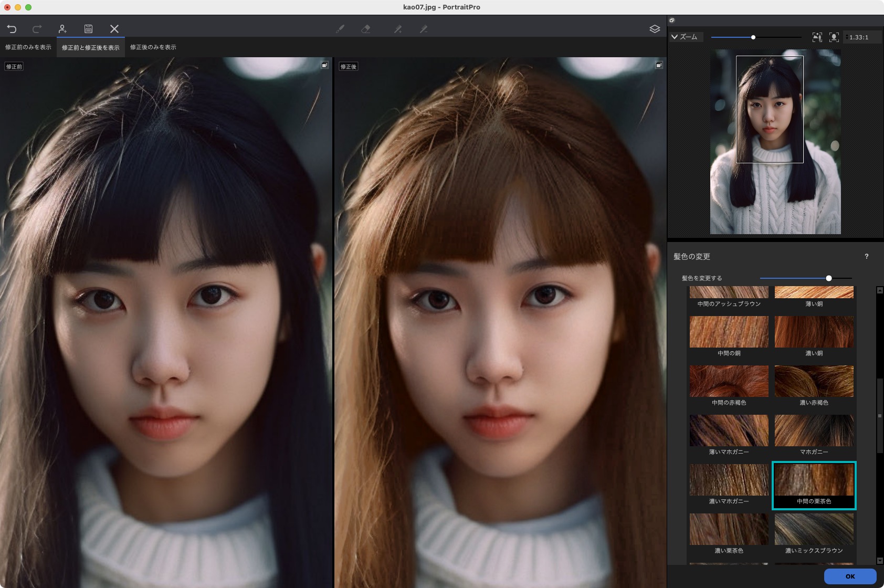Click the hair swatch list scroll-down arrow
884x588 pixels.
coord(880,560)
